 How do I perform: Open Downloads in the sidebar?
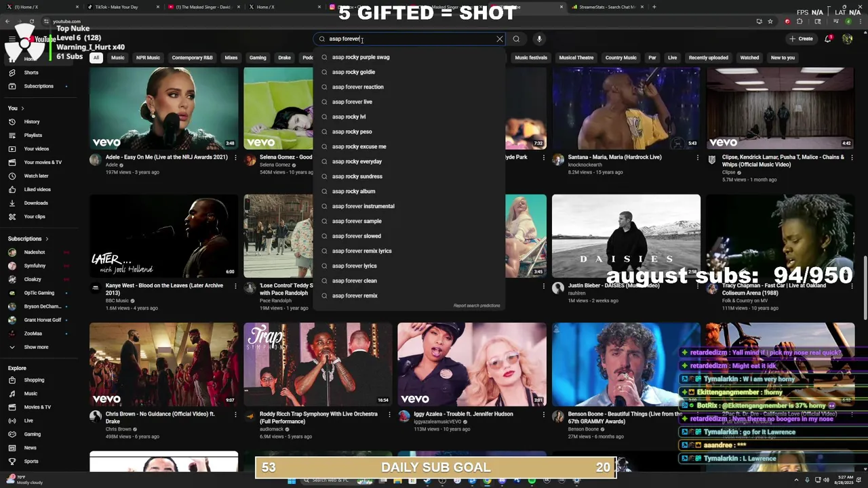39,203
